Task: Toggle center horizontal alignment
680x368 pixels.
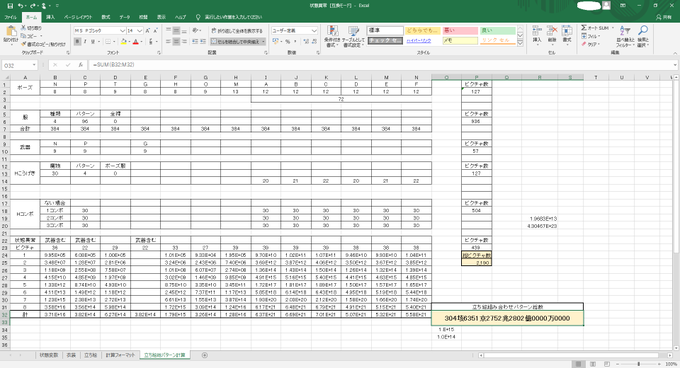Action: [176, 42]
